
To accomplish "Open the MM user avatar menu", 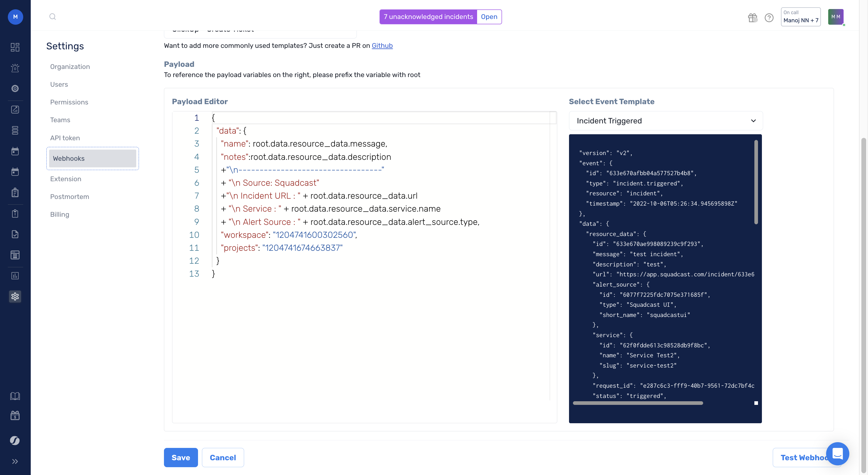I will 835,17.
